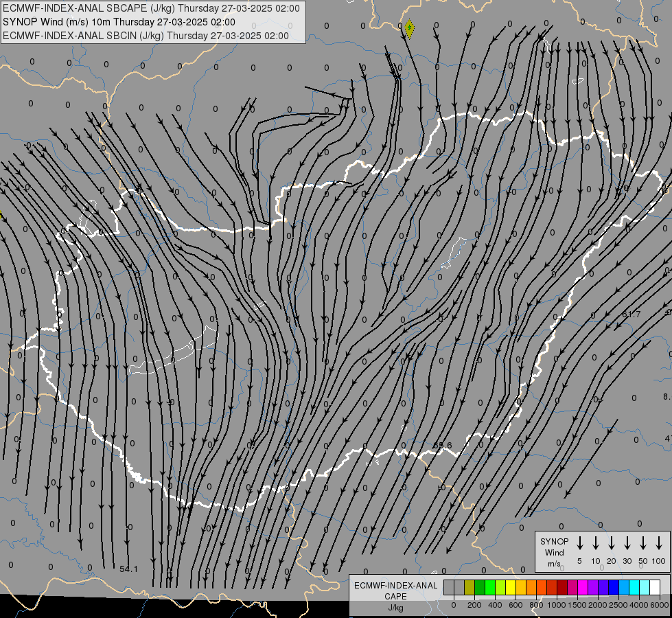Select the purple swatch left of 2000
Screen dimensions: 672x618
(592, 587)
